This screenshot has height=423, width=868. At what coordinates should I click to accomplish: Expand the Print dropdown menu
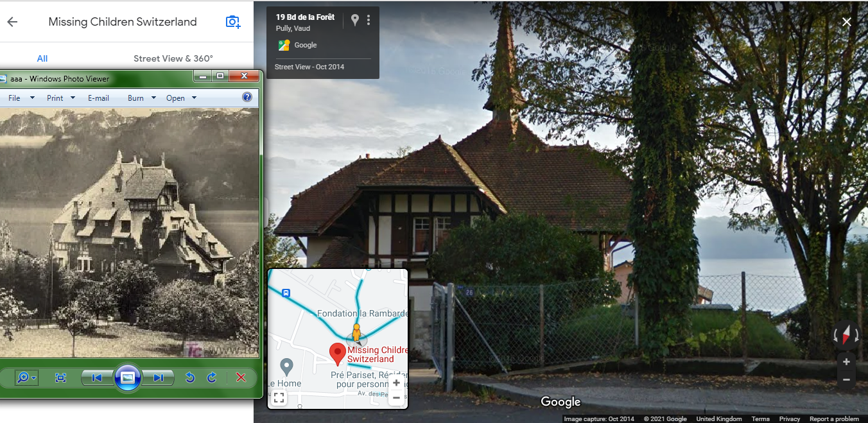[x=61, y=98]
